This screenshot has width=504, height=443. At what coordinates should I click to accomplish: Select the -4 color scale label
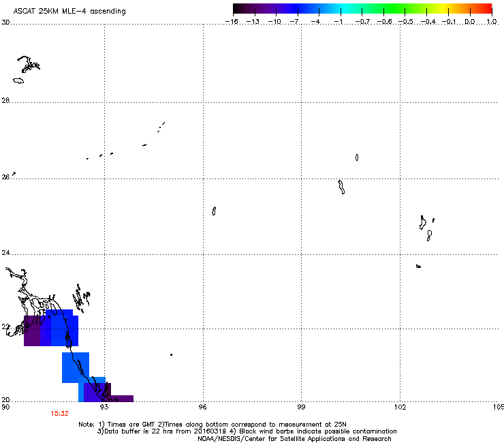316,22
